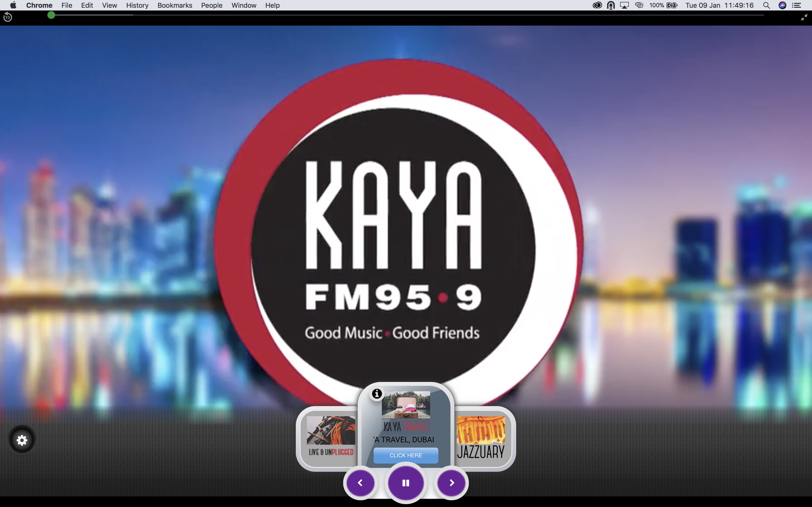Screen dimensions: 812x507
Task: Click the AirPlay display icon
Action: (624, 5)
